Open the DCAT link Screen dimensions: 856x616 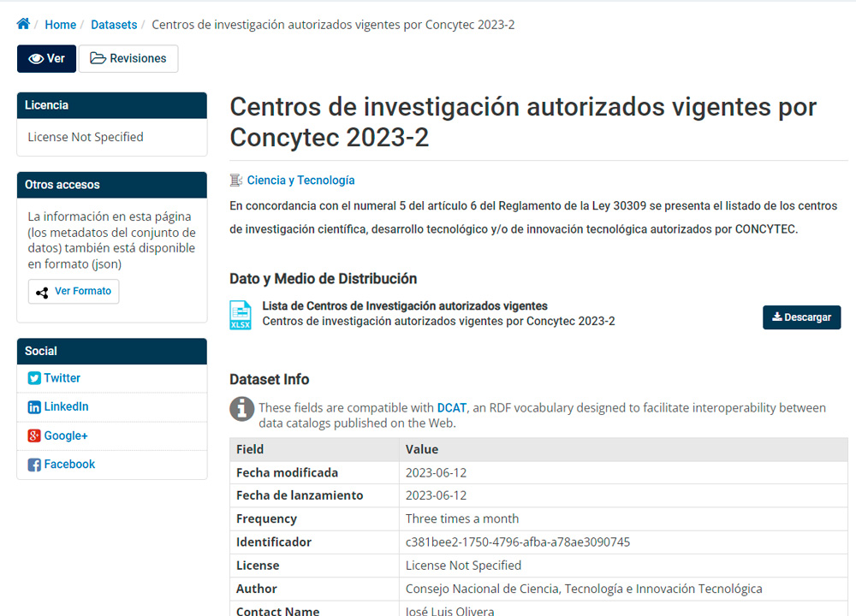point(451,407)
